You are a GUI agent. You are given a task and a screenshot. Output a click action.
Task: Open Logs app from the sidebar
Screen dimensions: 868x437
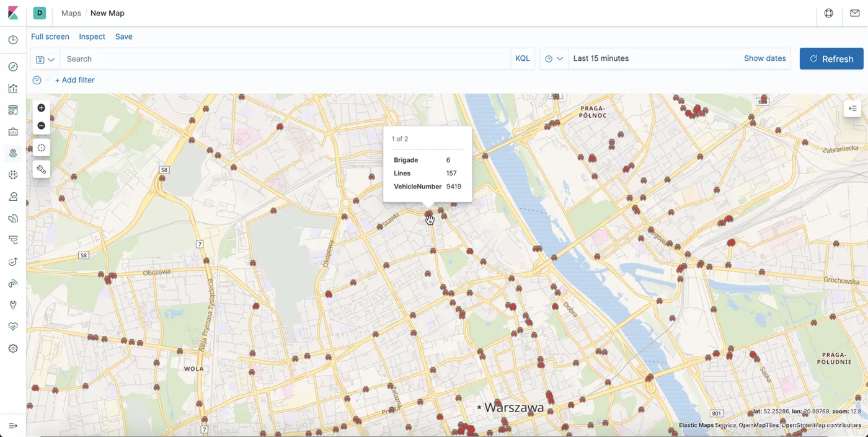click(x=13, y=218)
